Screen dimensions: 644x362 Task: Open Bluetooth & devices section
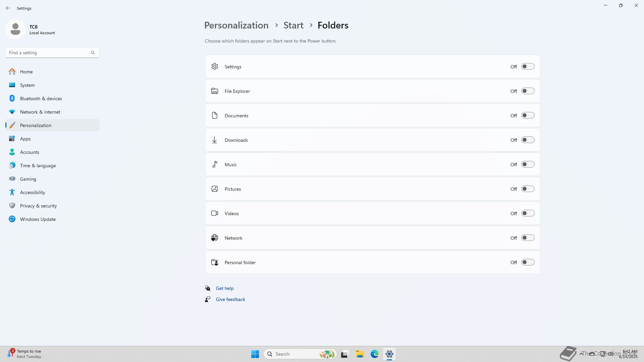point(41,99)
